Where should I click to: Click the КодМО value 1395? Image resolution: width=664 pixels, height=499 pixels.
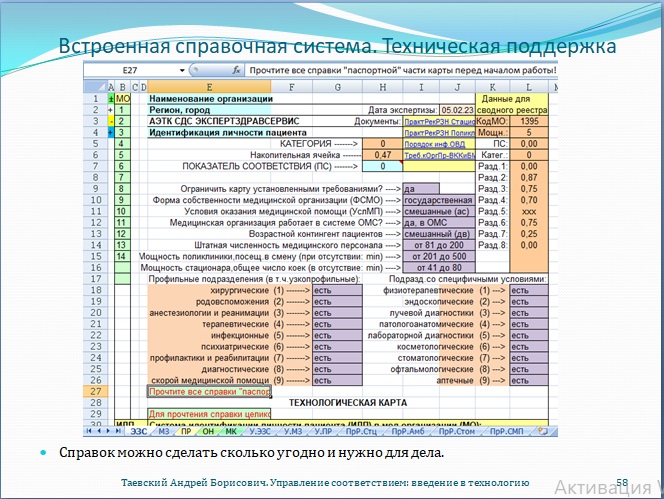(529, 121)
